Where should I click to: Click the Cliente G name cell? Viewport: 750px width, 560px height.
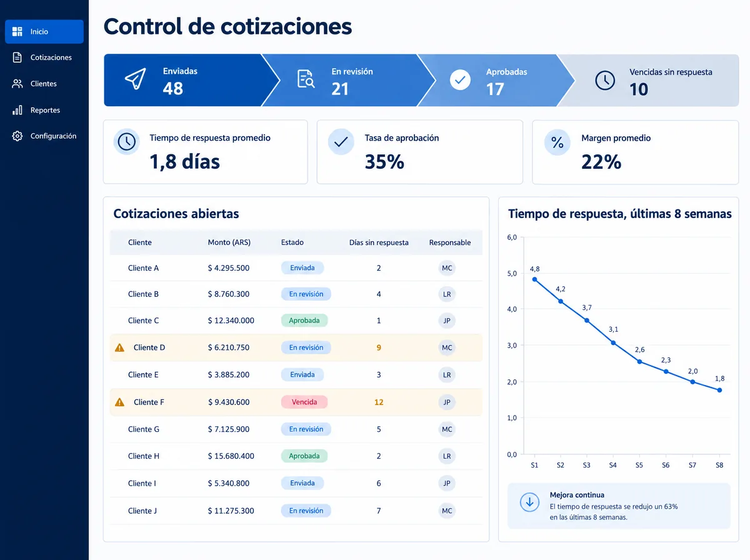click(x=144, y=429)
